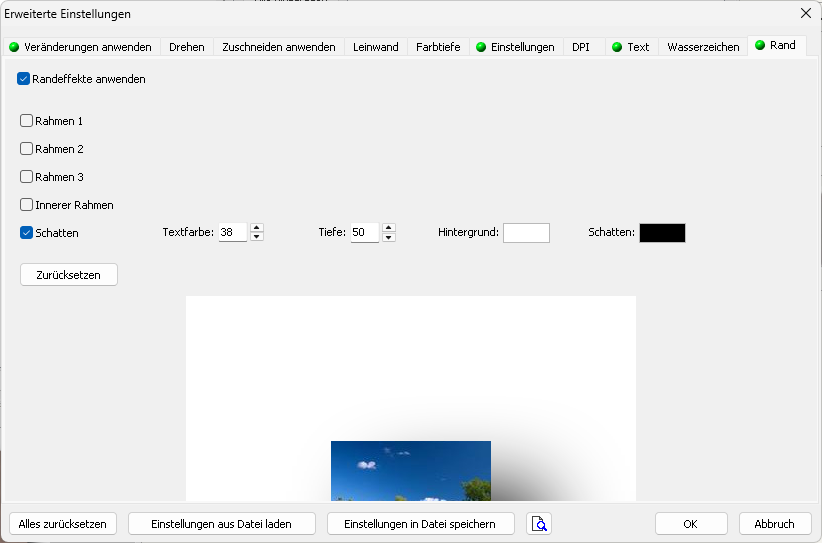The width and height of the screenshot is (822, 543).
Task: Click the preview magnifier icon button
Action: pos(539,523)
